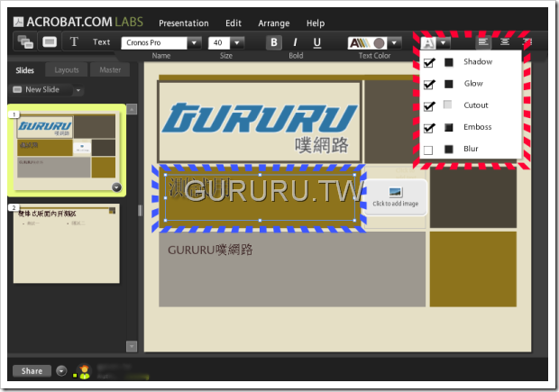The width and height of the screenshot is (559, 392).
Task: Click the slides view icon in toolbar
Action: pyautogui.click(x=25, y=42)
